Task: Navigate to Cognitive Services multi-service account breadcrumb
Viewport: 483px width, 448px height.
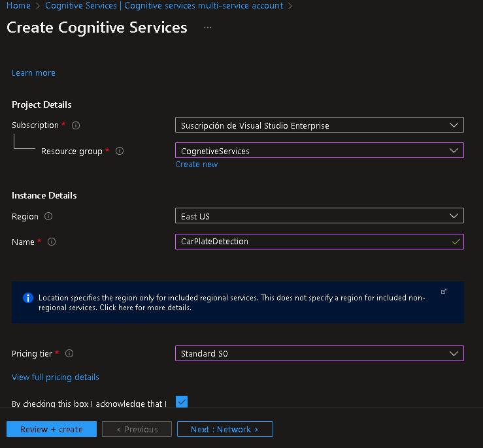Action: pyautogui.click(x=164, y=6)
